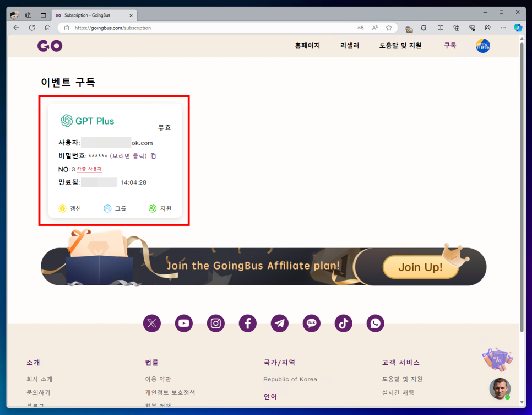Go to 홈페이지 menu item
532x415 pixels.
307,46
